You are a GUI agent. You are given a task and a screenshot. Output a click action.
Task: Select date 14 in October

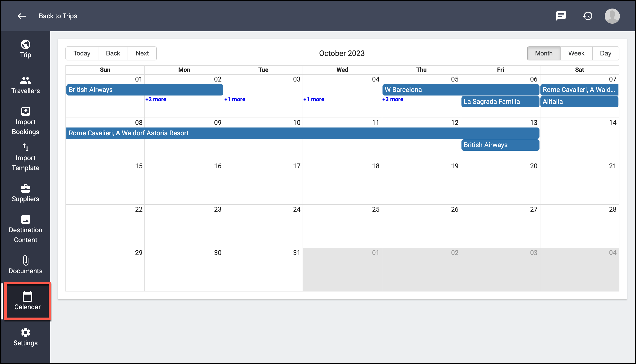tap(613, 123)
